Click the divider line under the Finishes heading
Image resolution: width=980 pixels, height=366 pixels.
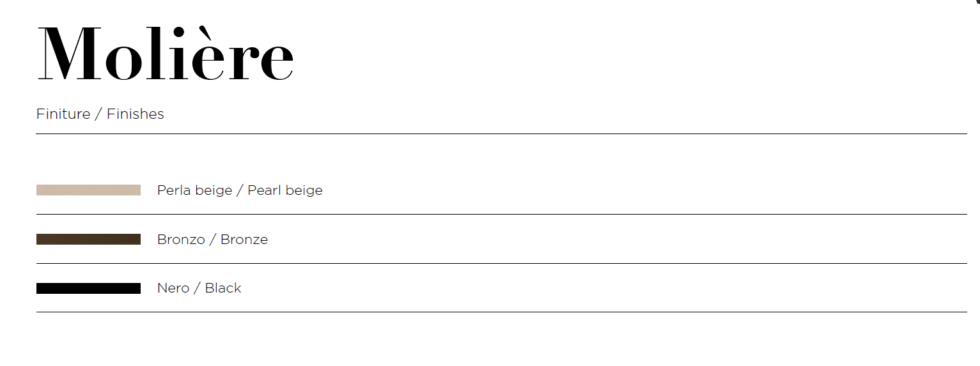tap(501, 134)
